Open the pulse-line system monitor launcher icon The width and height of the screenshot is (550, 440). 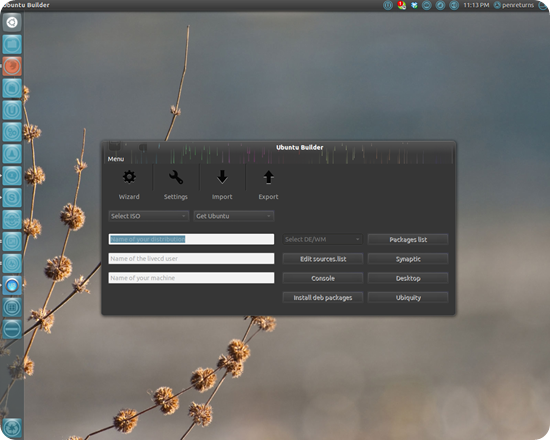coord(12,264)
